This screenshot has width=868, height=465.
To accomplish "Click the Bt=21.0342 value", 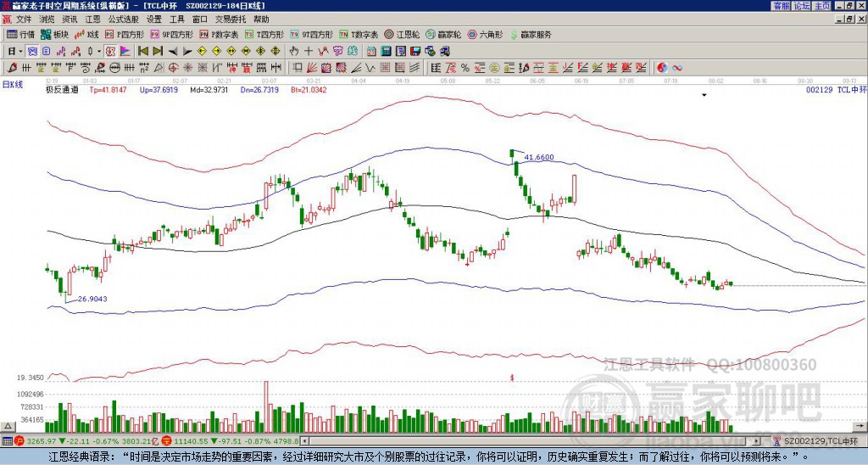I will [x=309, y=89].
